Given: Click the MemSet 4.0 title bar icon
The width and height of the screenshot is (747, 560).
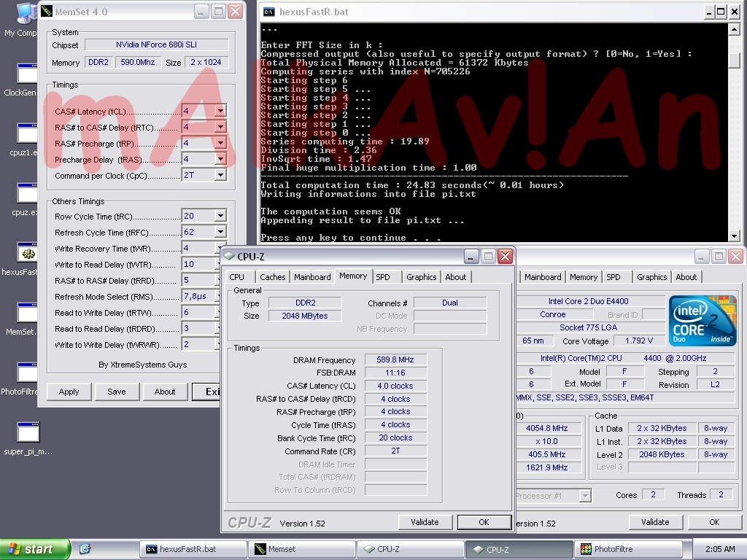Looking at the screenshot, I should point(47,12).
